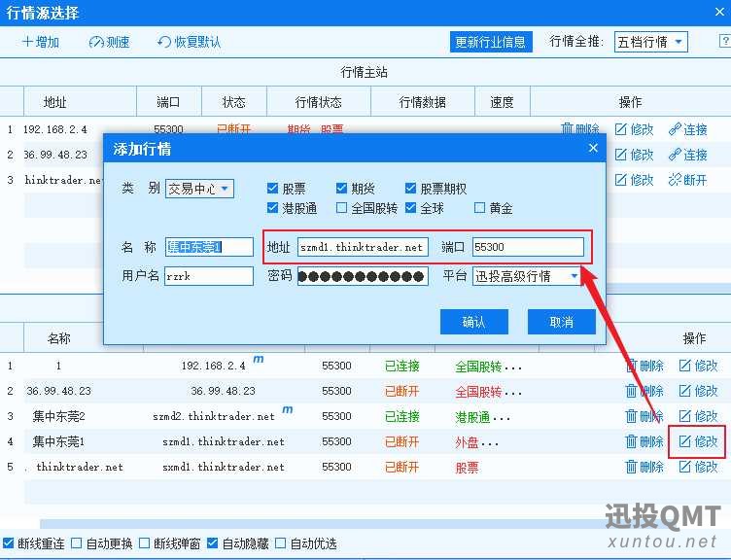Open the 类别 交易中心 dropdown
This screenshot has height=560, width=731.
[199, 189]
